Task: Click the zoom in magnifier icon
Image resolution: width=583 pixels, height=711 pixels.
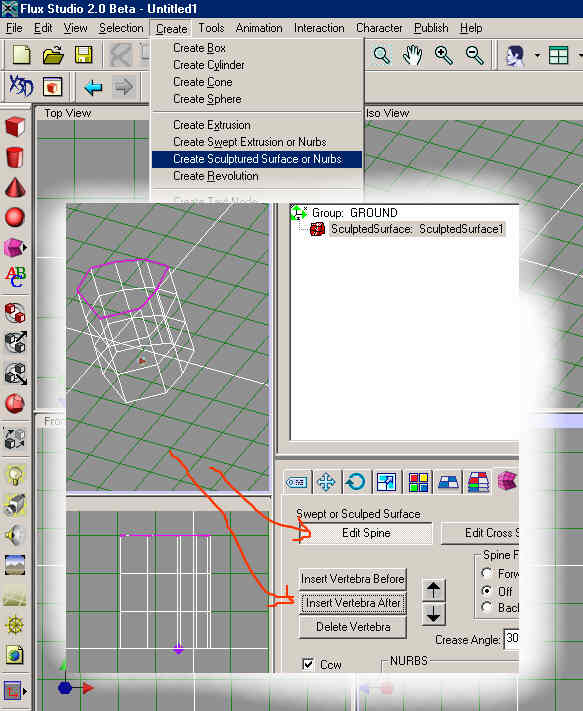Action: click(x=443, y=55)
